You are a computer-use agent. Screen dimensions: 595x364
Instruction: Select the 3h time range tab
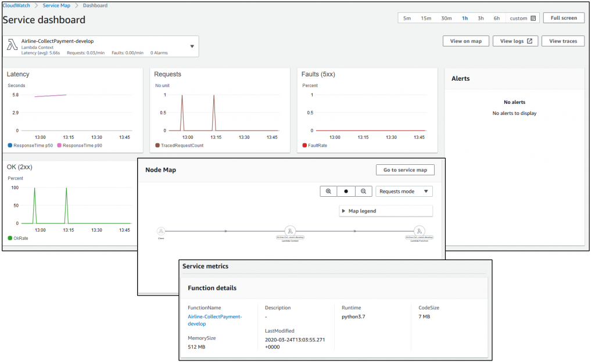(481, 18)
